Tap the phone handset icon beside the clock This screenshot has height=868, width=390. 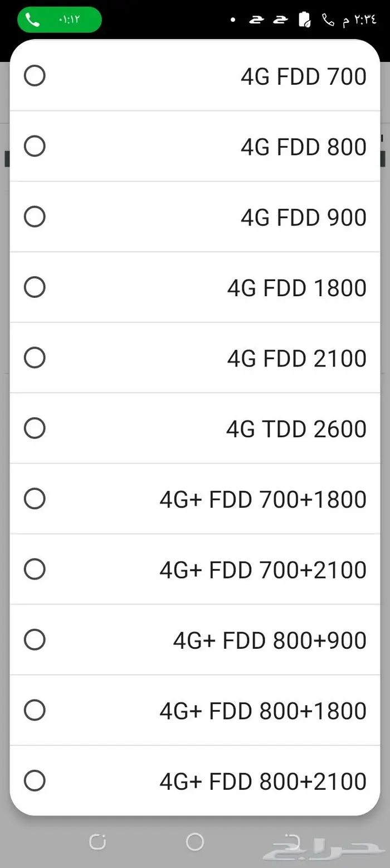coord(328,20)
